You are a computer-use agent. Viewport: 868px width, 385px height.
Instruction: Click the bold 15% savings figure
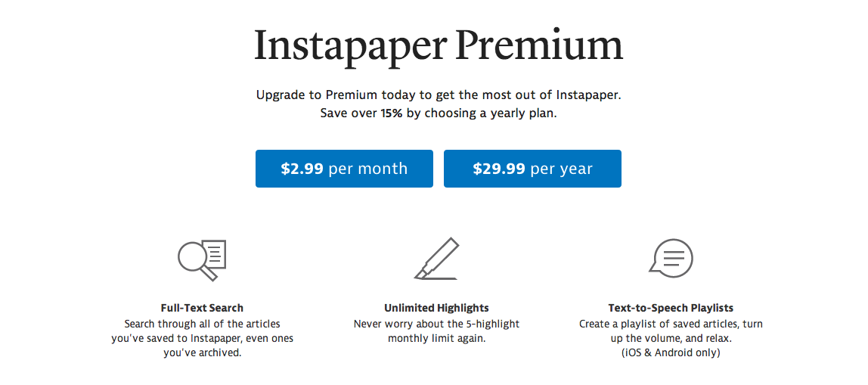tap(392, 113)
